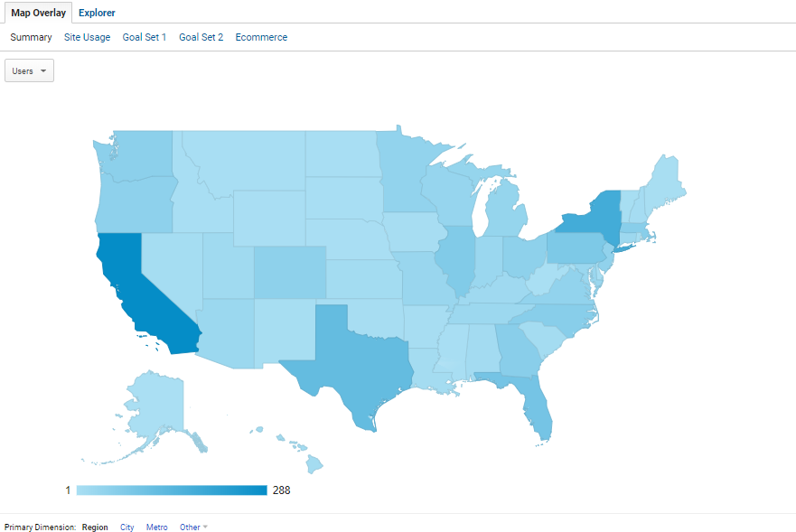This screenshot has height=532, width=796.
Task: Show Goal Set 1 metrics
Action: click(x=145, y=37)
